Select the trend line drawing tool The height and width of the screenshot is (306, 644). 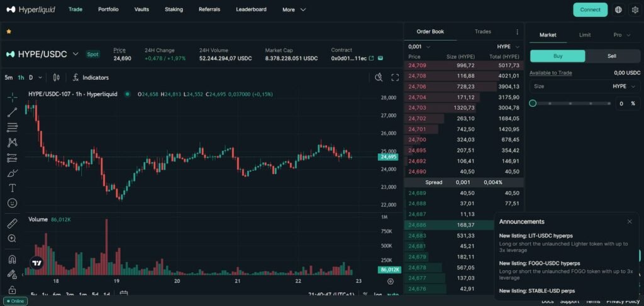tap(12, 112)
